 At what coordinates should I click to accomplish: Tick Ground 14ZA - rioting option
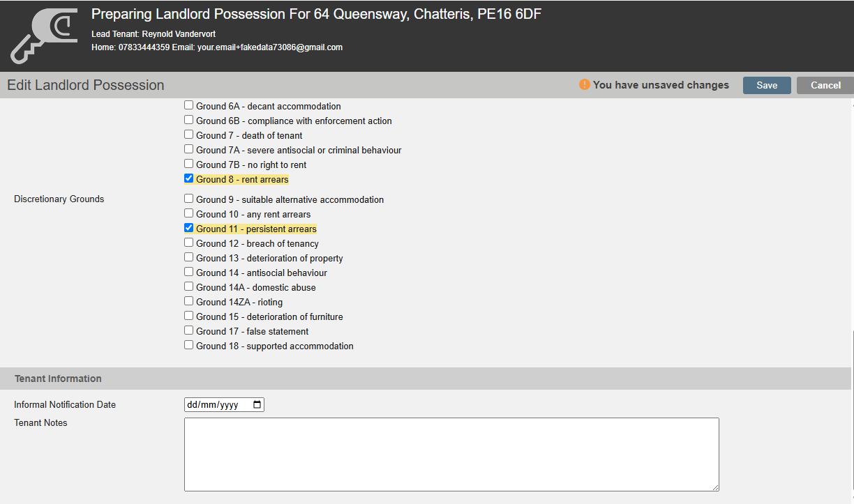coord(188,301)
